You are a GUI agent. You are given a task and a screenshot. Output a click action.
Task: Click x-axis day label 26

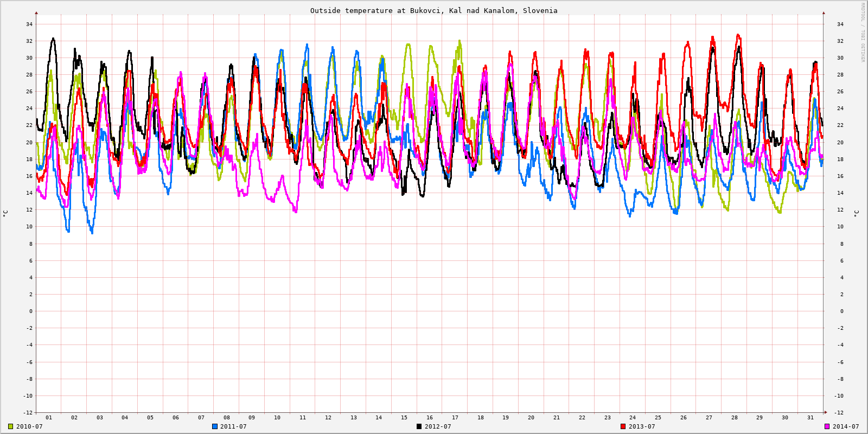point(684,418)
